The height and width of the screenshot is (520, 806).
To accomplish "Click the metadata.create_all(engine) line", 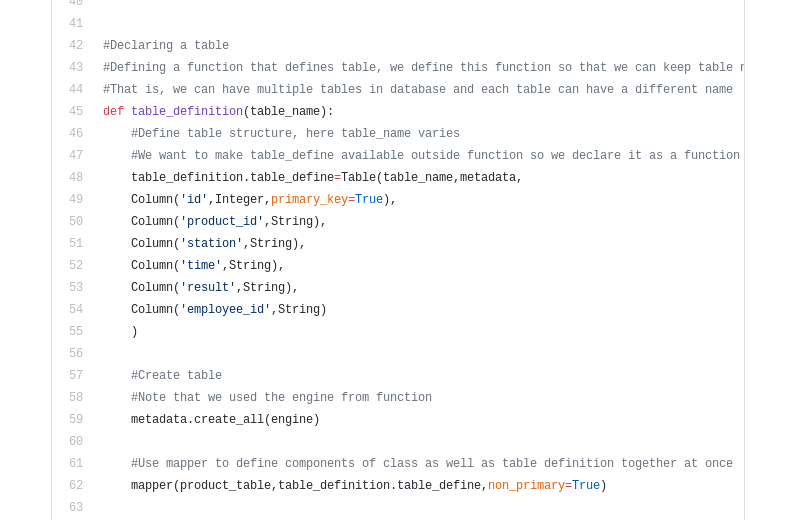I will click(225, 419).
